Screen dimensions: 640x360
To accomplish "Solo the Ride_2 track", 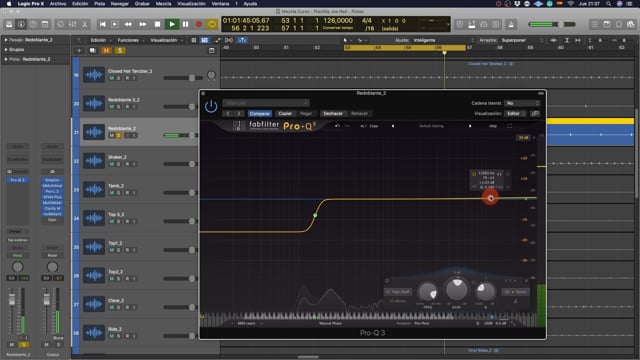I will point(119,336).
